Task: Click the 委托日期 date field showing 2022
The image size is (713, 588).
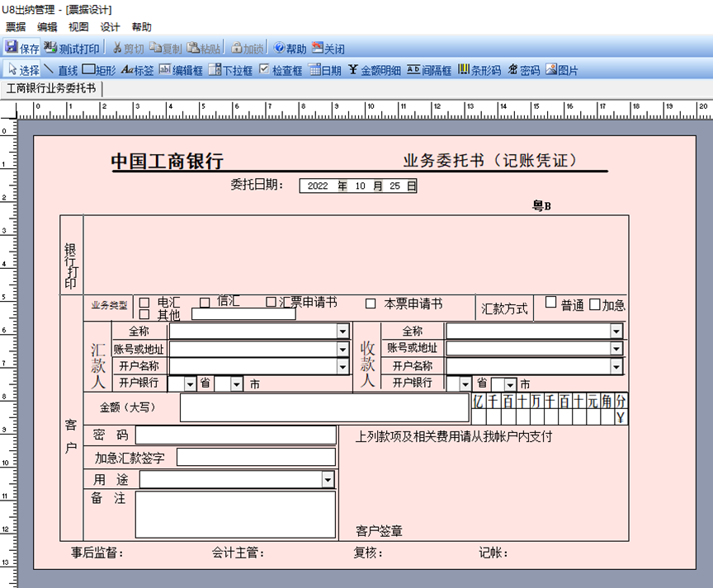Action: [x=358, y=186]
